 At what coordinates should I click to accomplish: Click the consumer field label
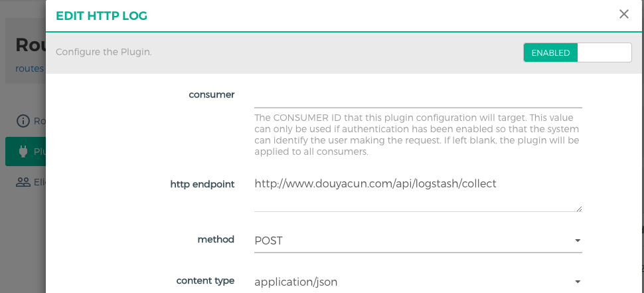[212, 94]
